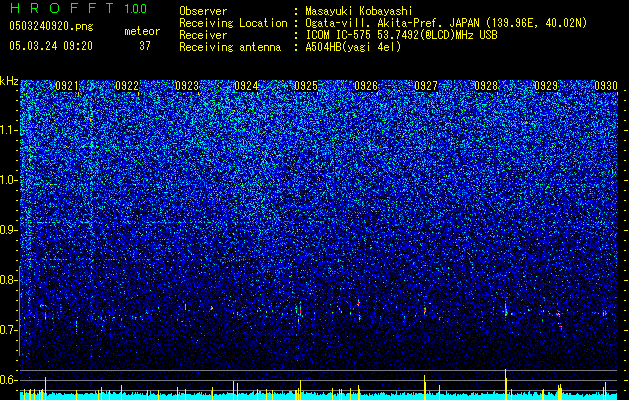Screen dimensions: 629x400
Task: Click the 0.9 kHz axis label
Action: 9,230
